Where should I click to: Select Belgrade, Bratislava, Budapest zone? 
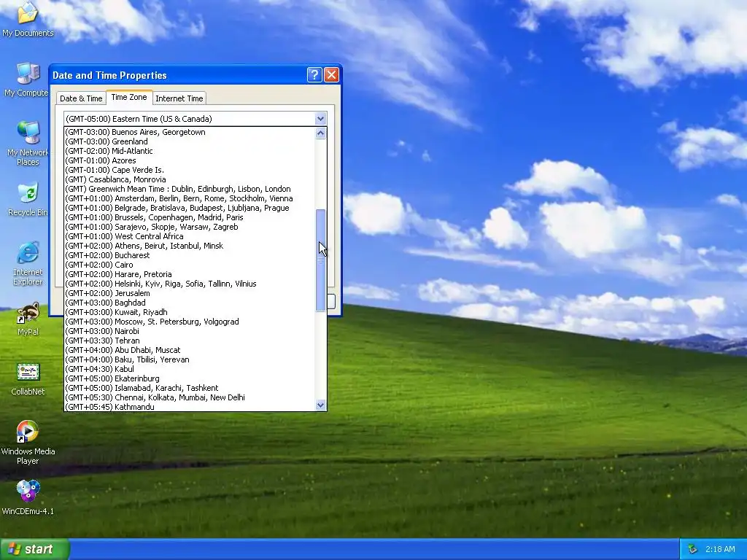coord(190,208)
